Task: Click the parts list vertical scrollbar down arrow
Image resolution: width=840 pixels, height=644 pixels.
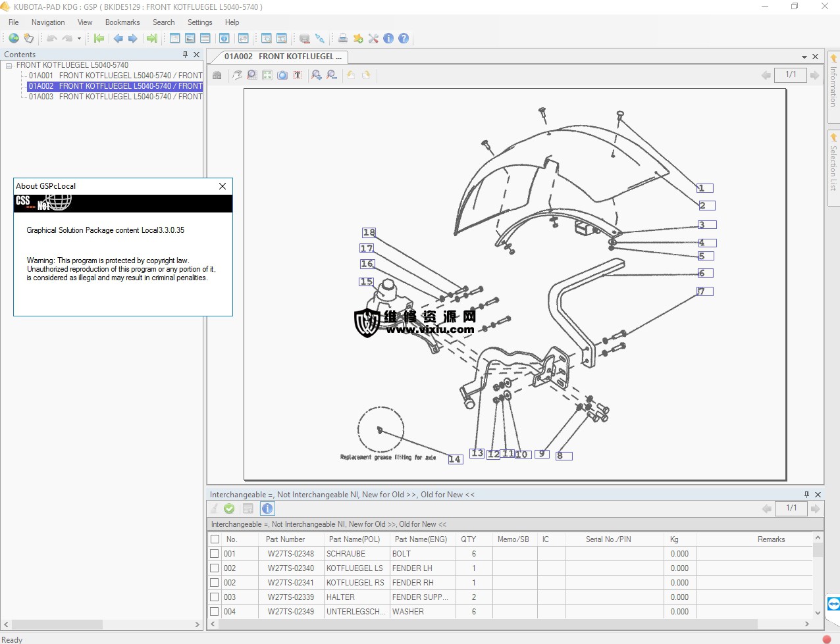Action: tap(818, 612)
